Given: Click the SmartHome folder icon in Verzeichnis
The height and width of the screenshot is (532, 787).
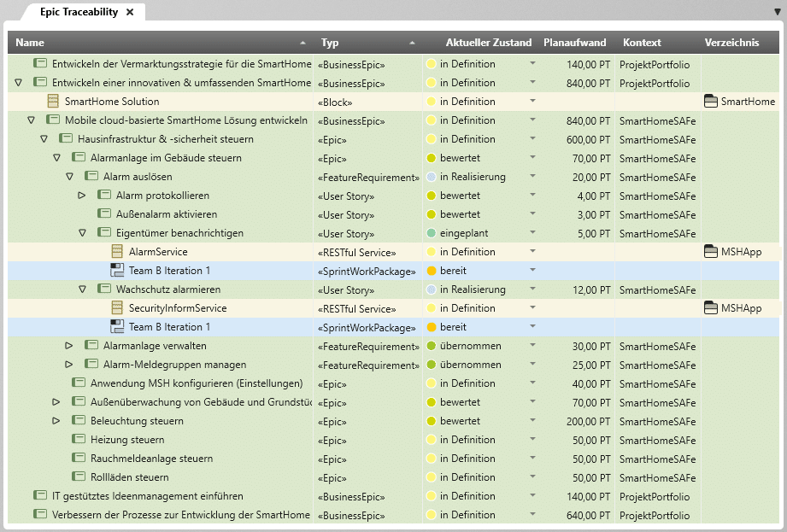Looking at the screenshot, I should pyautogui.click(x=710, y=102).
